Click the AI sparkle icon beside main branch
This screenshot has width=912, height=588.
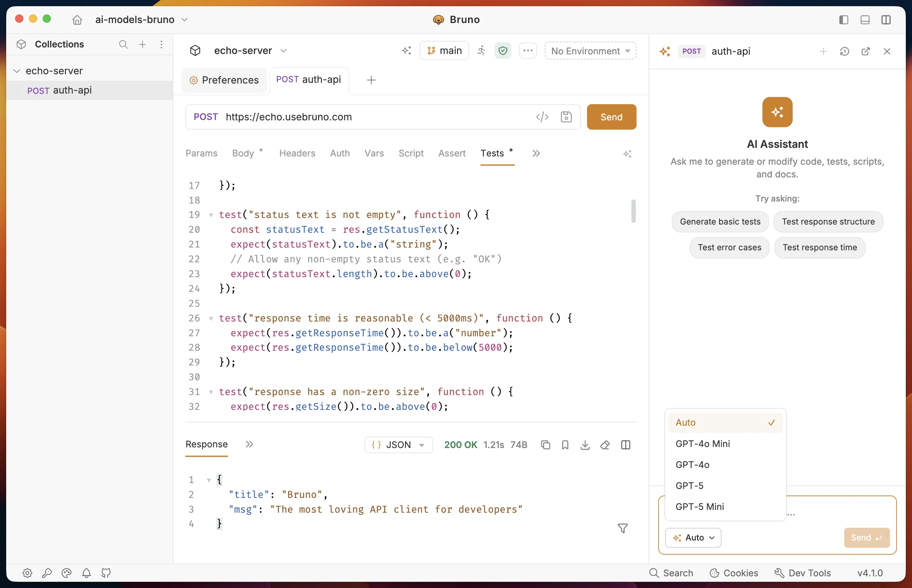point(406,51)
